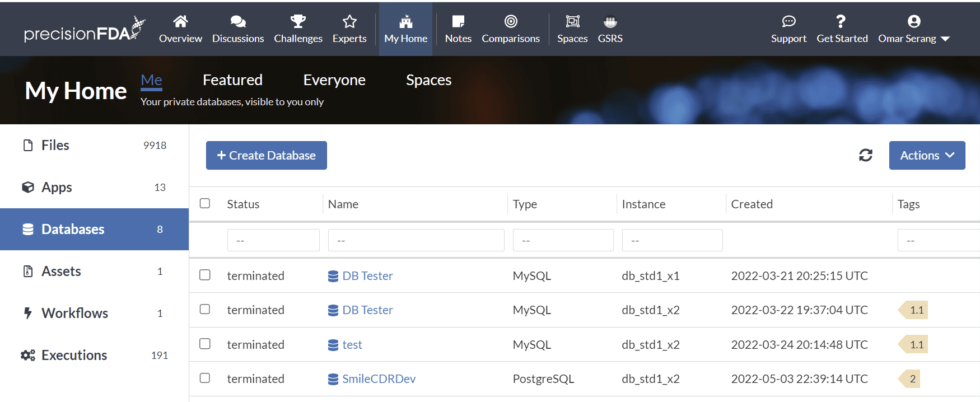Open the Omar Serang user menu

(x=914, y=38)
